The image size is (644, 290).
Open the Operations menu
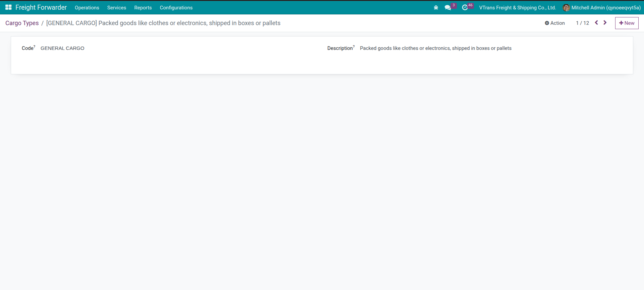(x=87, y=8)
